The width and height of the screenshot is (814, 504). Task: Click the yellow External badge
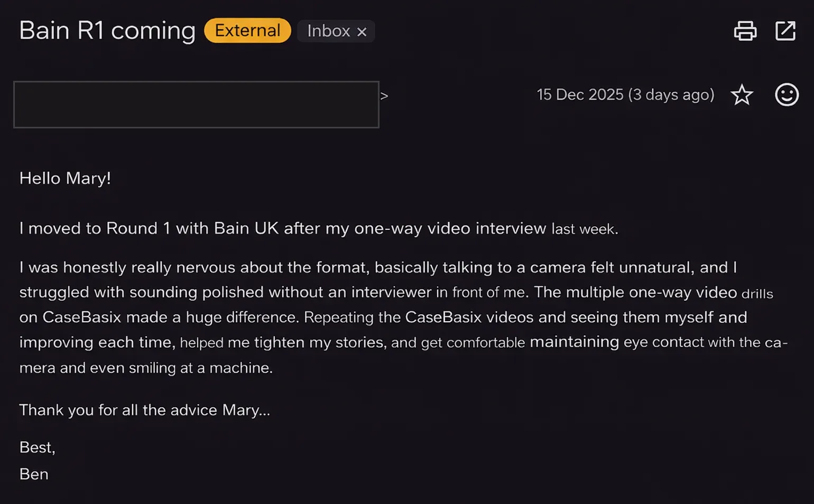click(247, 31)
